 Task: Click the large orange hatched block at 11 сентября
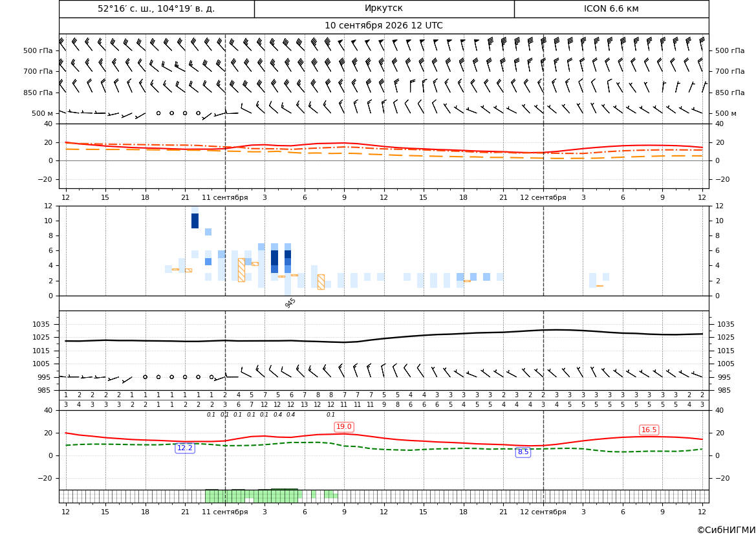coord(241,270)
